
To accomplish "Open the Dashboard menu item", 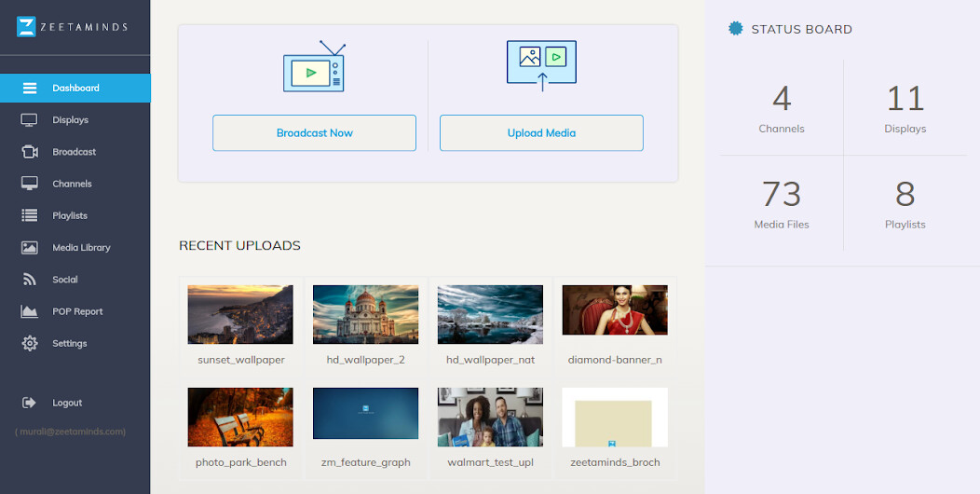I will 75,89.
